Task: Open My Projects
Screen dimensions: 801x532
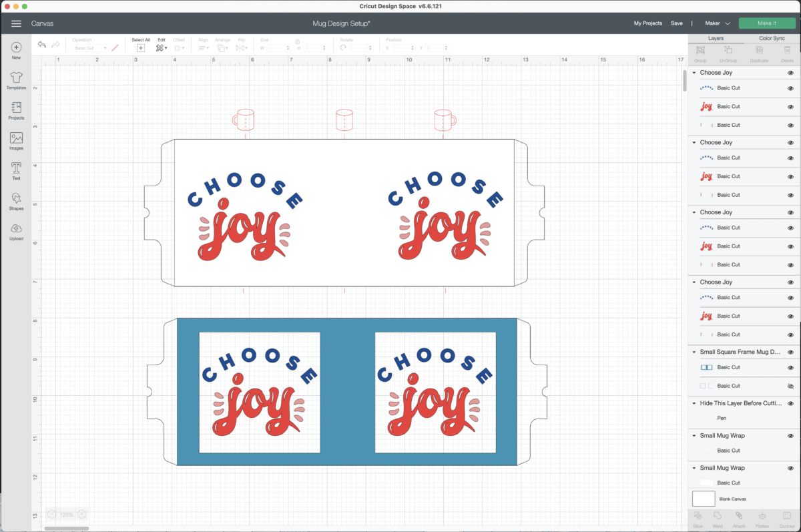Action: [647, 22]
